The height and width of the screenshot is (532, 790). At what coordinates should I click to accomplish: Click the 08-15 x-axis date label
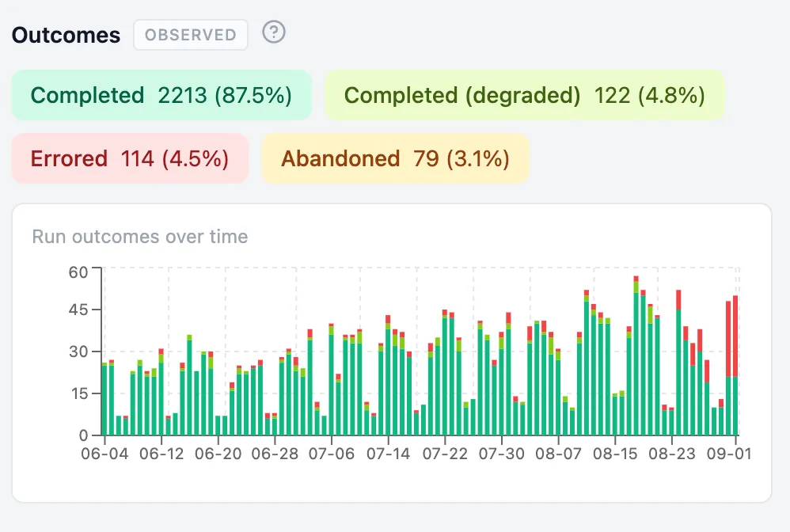(615, 454)
